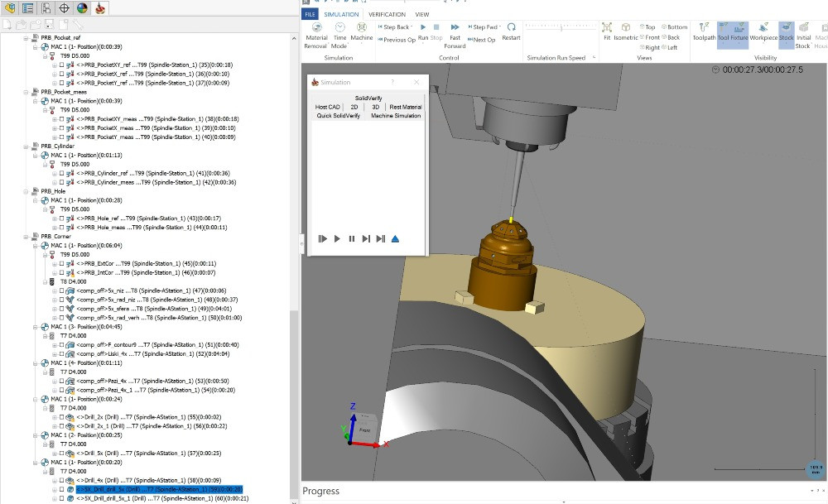
Task: Tick the checkbox beside PRB_PocketXY_ref operation
Action: (x=61, y=65)
